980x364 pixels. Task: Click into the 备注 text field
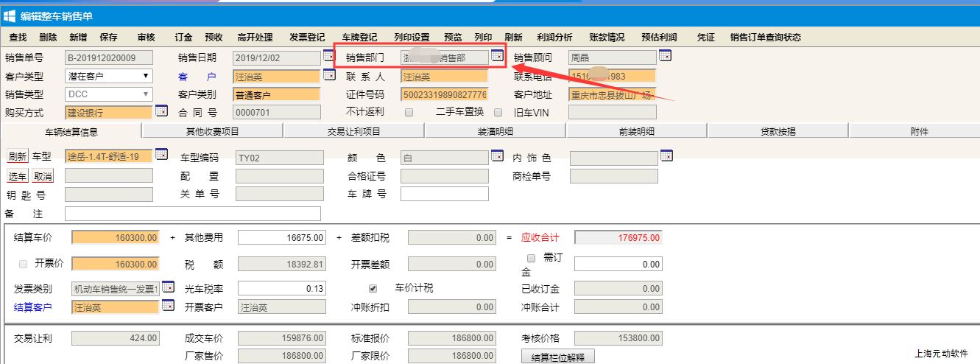193,214
